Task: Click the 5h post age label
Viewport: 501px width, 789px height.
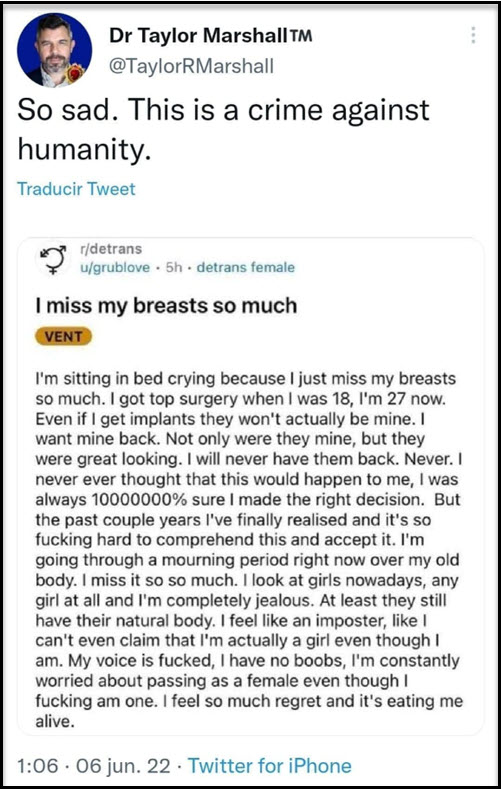Action: [173, 267]
